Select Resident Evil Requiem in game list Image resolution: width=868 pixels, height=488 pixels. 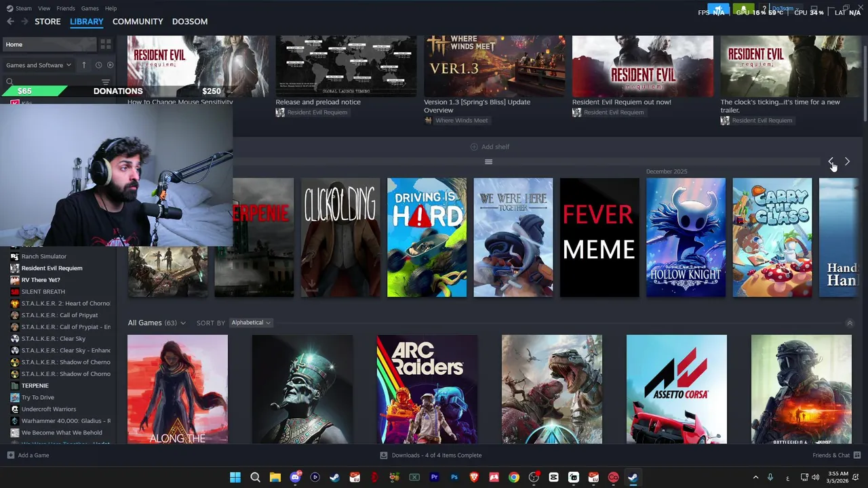(x=52, y=268)
